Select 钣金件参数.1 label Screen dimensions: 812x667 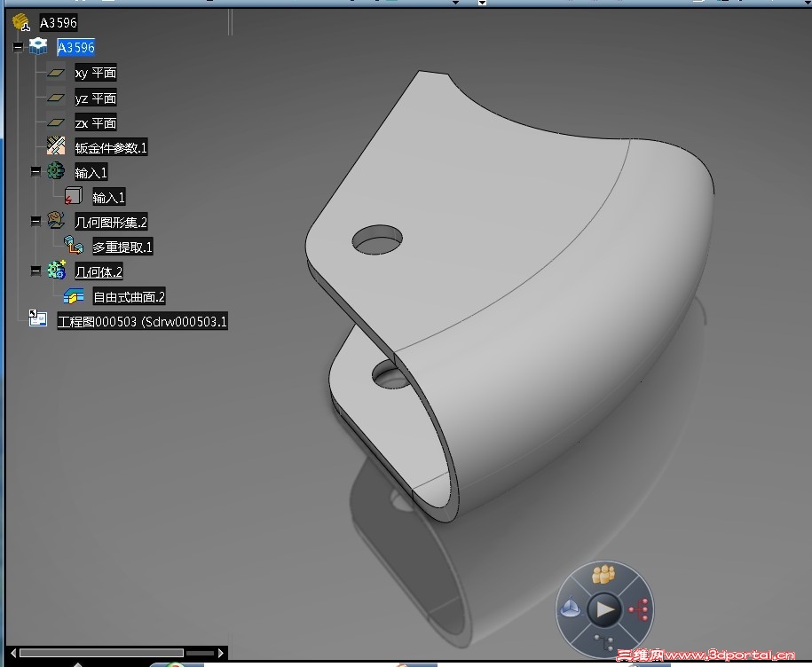111,147
